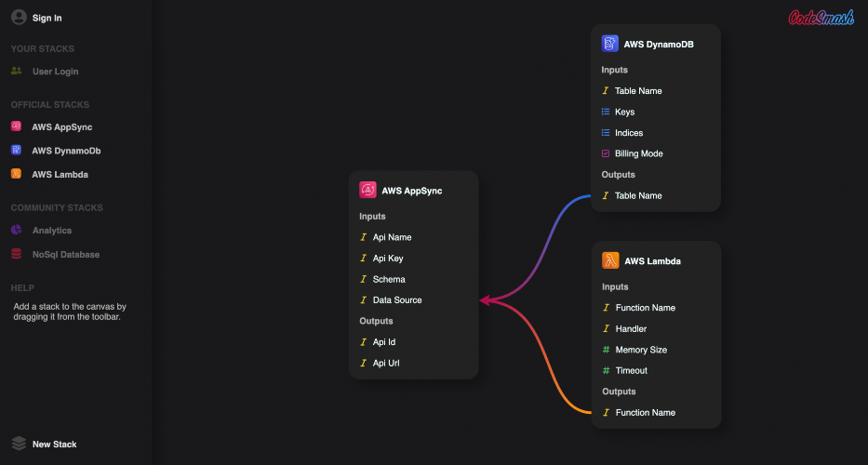The image size is (868, 465).
Task: Click the Sign In label
Action: coord(47,18)
